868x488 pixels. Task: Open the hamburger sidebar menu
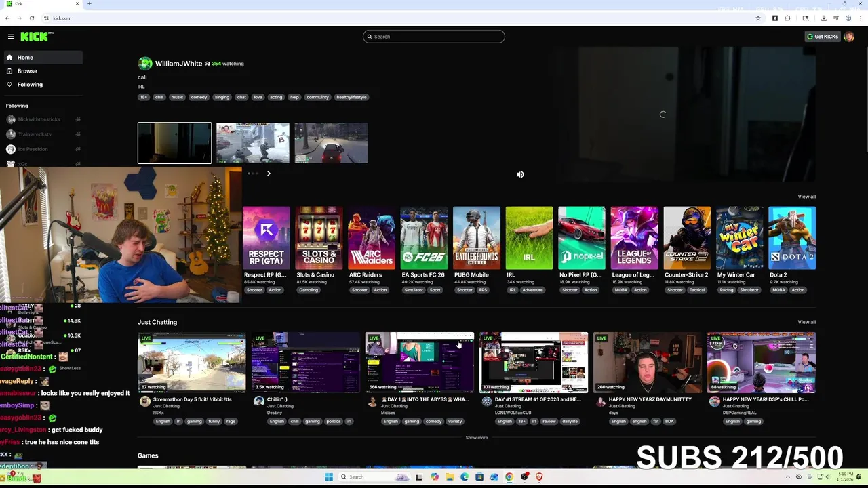coord(11,37)
